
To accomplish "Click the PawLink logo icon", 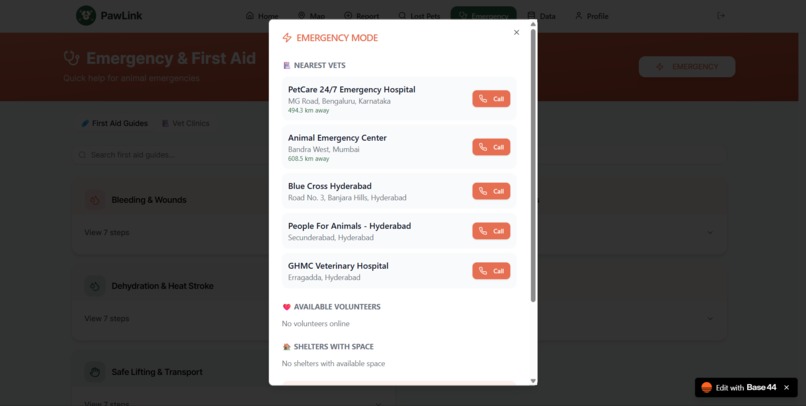I will (86, 15).
